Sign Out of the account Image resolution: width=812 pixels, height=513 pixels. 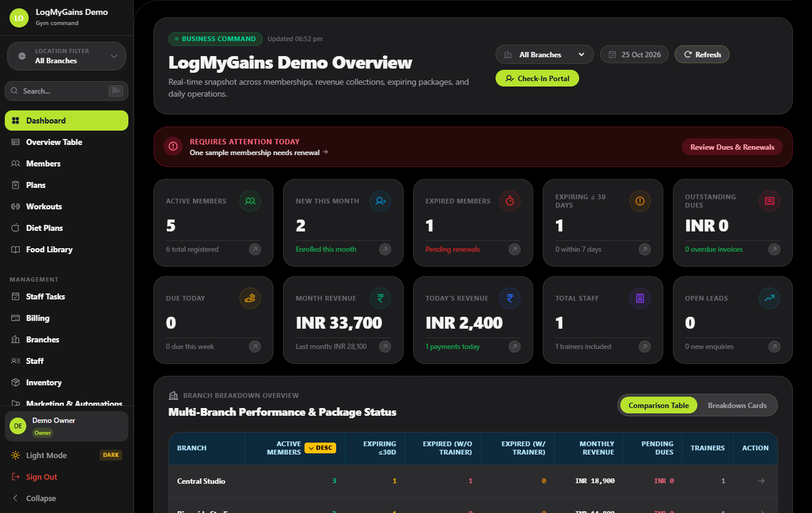coord(67,477)
